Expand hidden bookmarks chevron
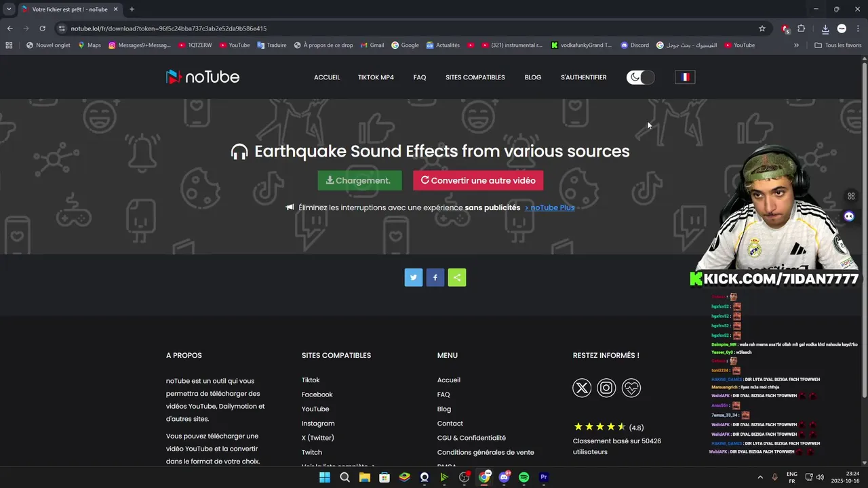The height and width of the screenshot is (488, 868). pyautogui.click(x=796, y=45)
